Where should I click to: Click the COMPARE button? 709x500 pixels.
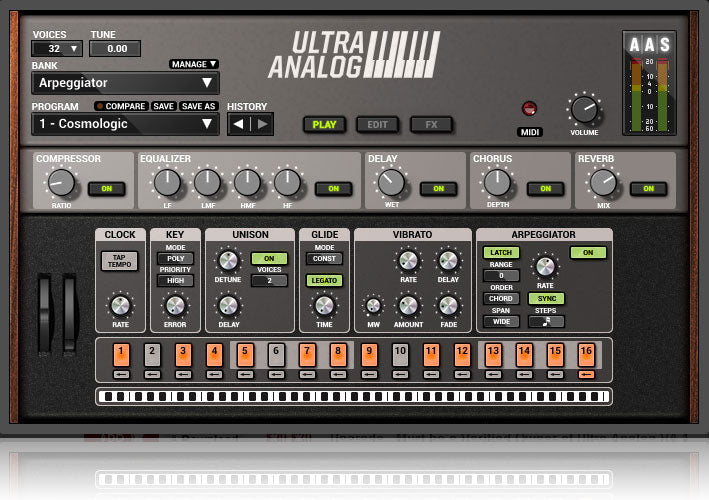pyautogui.click(x=120, y=106)
